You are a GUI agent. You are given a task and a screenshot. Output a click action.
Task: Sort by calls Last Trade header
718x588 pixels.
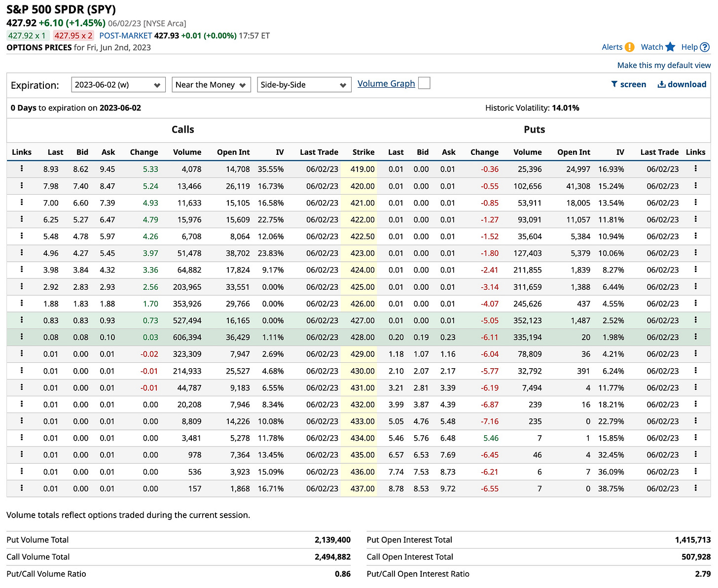tap(319, 152)
